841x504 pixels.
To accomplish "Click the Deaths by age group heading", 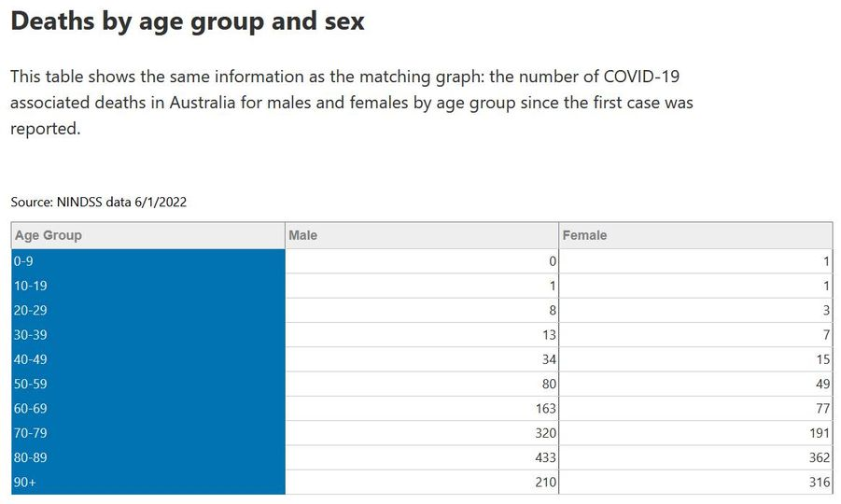I will pos(188,22).
